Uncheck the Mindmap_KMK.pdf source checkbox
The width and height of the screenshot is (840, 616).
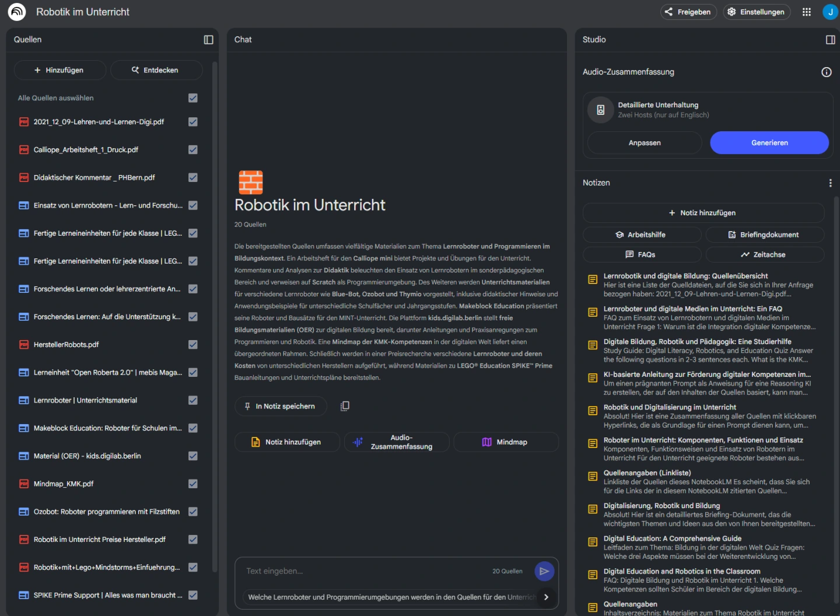coord(193,484)
